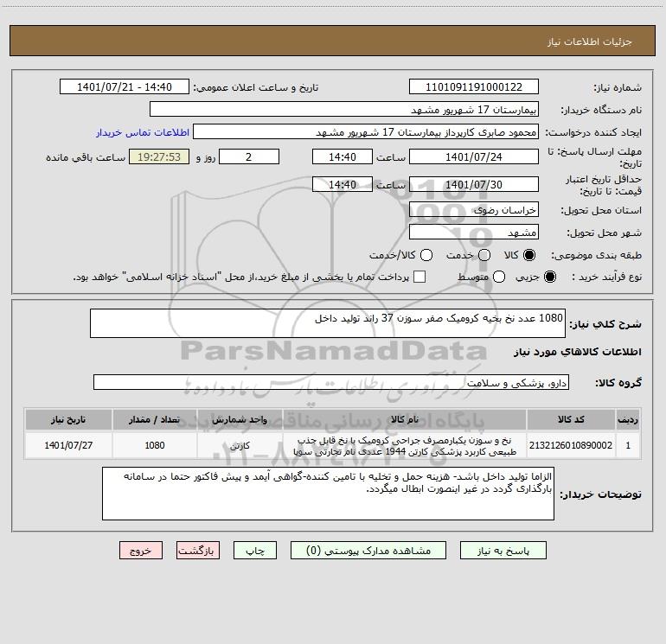Click مشاهده مدارک پیوستی (0) button
This screenshot has height=644, width=666.
coord(368,551)
